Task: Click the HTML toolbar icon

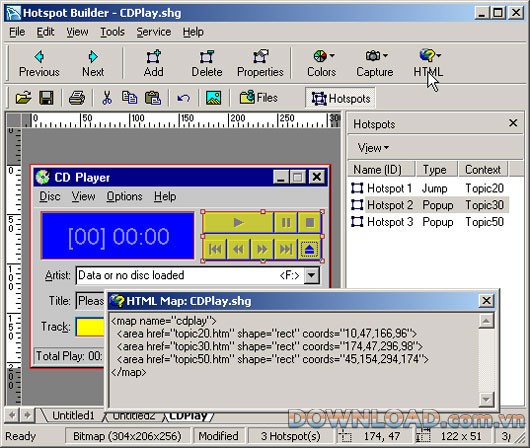Action: (x=427, y=55)
